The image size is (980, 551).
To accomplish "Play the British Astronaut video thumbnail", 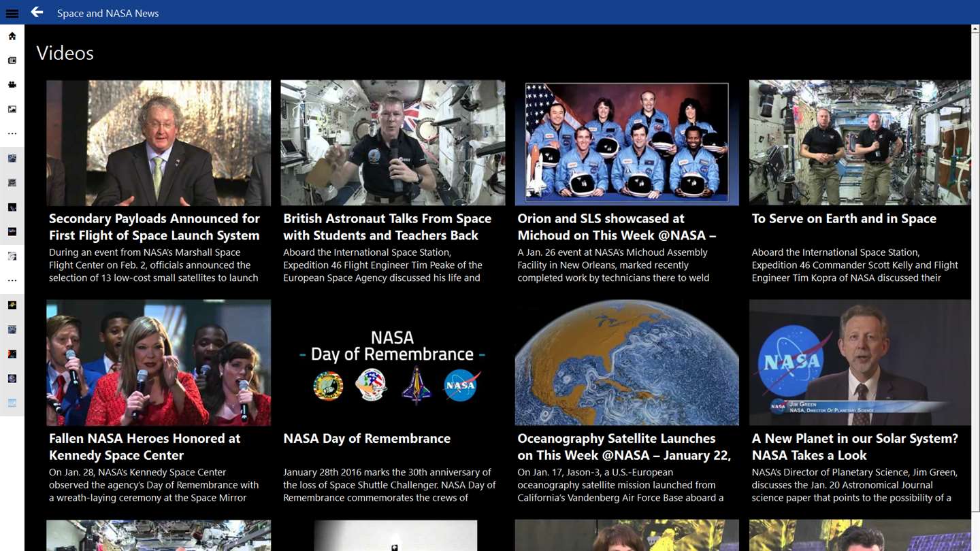I will coord(393,143).
